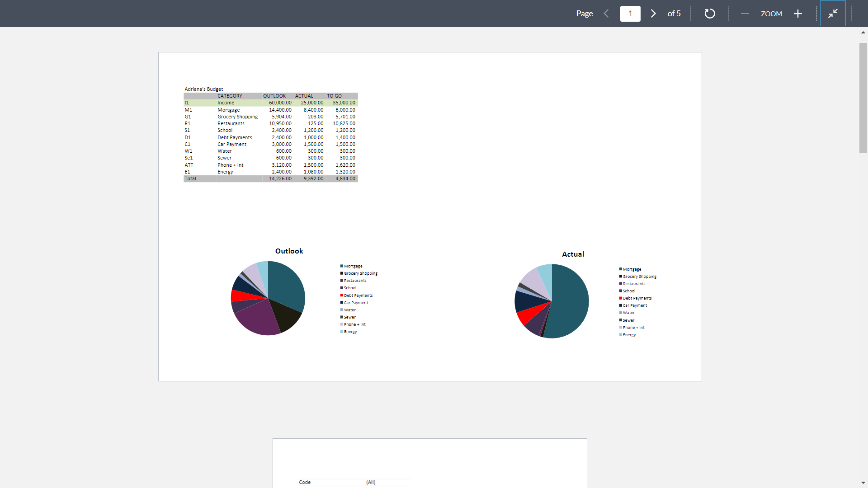Go to the previous page arrow
Screen dimensions: 868x488
pos(606,14)
